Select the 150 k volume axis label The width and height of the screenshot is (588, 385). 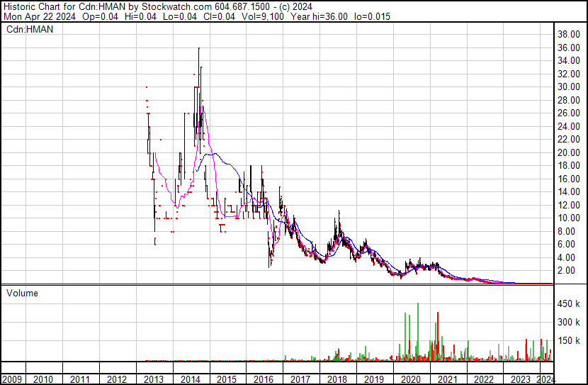pyautogui.click(x=567, y=341)
